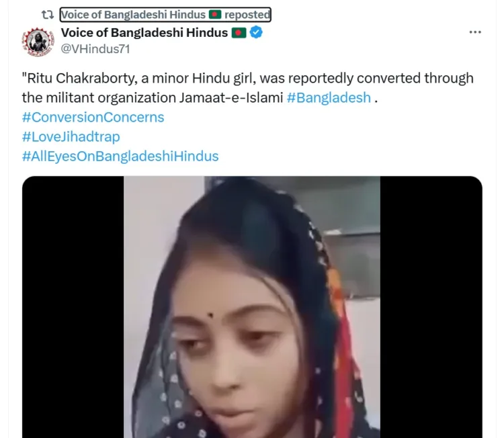Open the #AllEyesOnBangladeshiHindus hashtag
504x438 pixels.
[x=120, y=157]
